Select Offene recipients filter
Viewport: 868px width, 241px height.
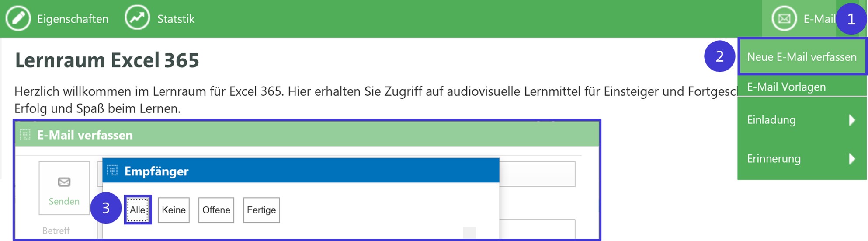tap(216, 210)
